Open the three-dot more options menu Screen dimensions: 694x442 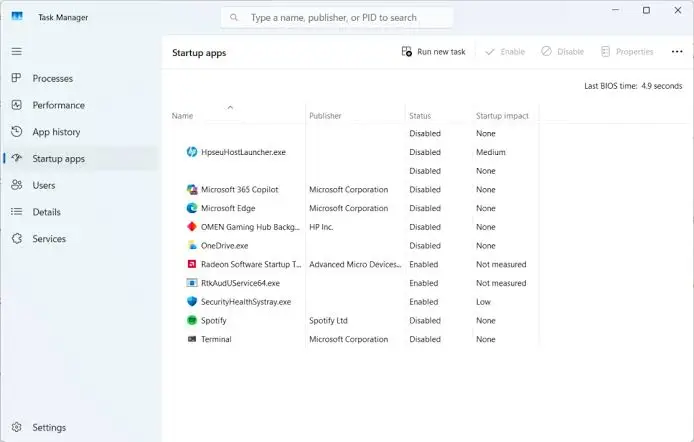point(677,52)
